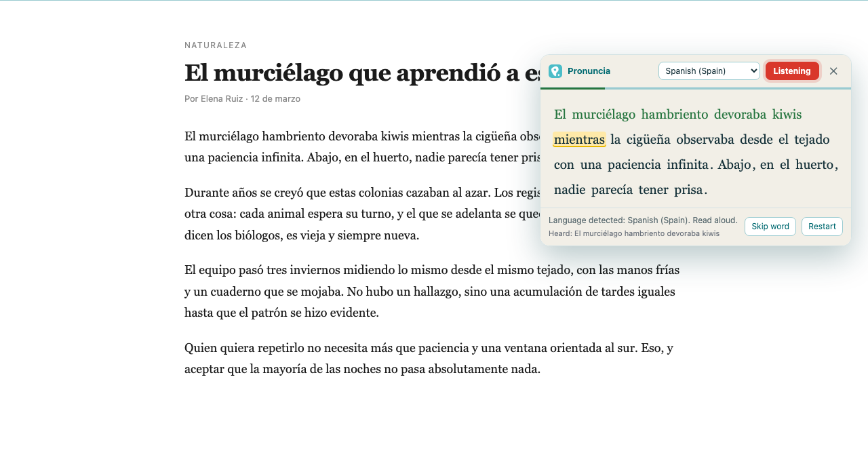Click the green word "kiwis" in panel
Screen dimensions: 868x468
(x=787, y=115)
